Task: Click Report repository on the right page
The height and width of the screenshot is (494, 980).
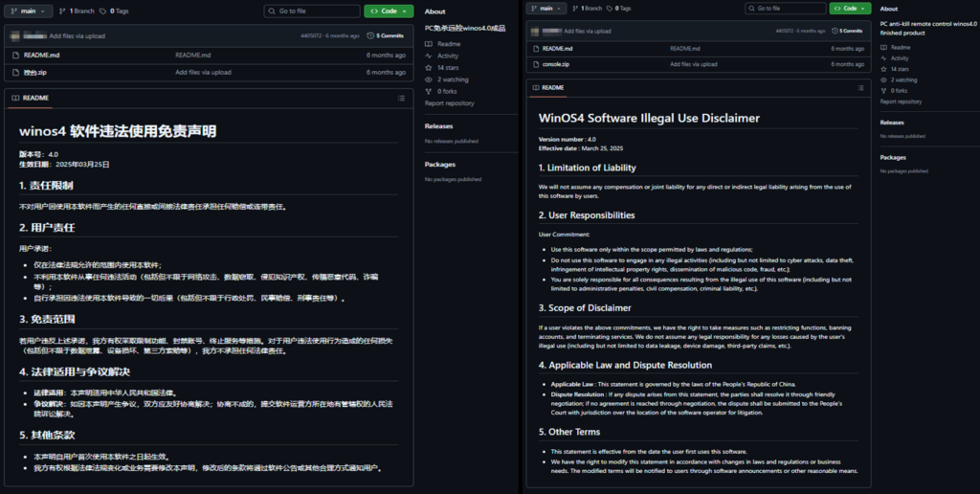Action: (902, 101)
